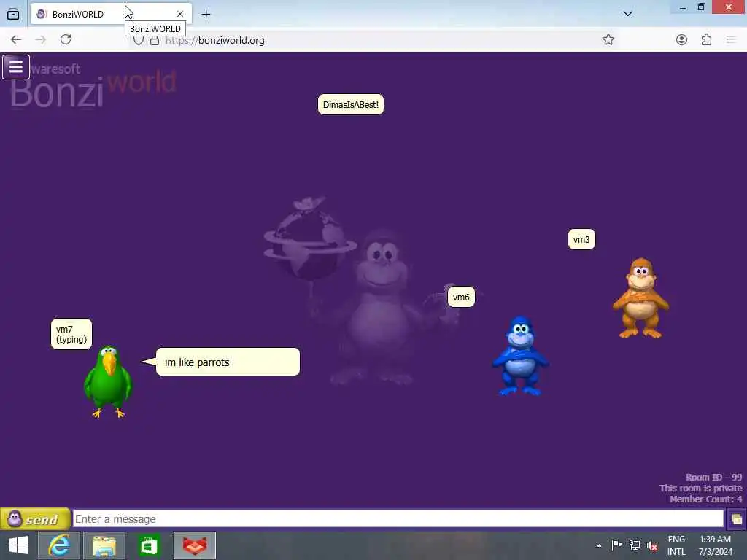Focus the Enter a message field
747x560 pixels.
(x=398, y=518)
